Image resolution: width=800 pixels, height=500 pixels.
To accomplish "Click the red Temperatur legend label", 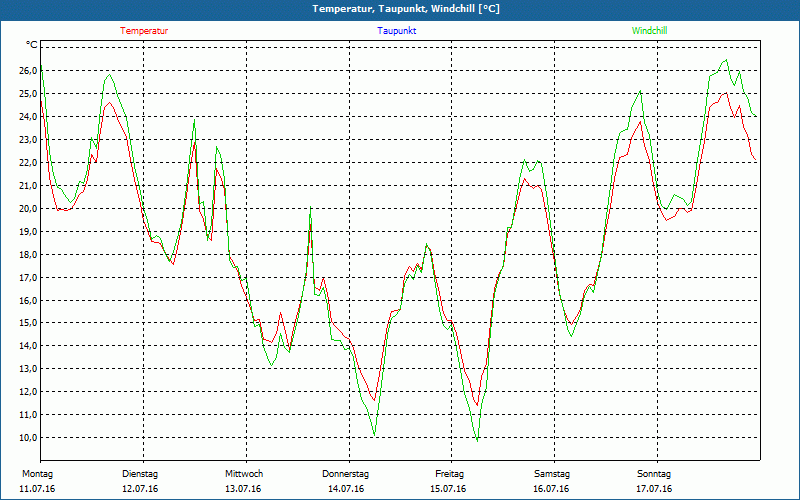I will [144, 31].
